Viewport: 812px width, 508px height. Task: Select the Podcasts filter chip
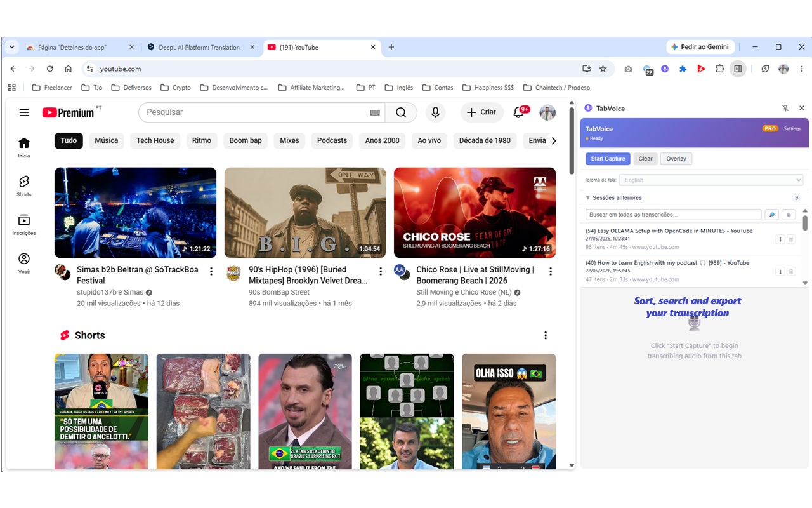[332, 140]
